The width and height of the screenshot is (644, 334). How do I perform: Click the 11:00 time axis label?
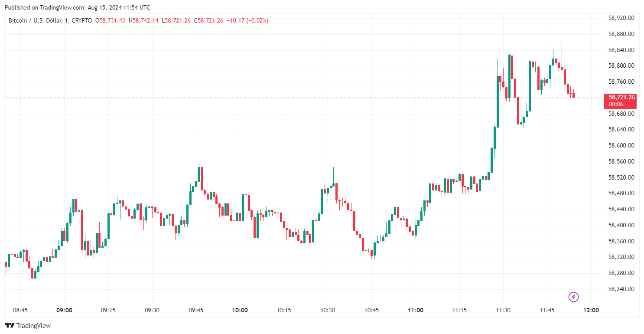(x=416, y=310)
